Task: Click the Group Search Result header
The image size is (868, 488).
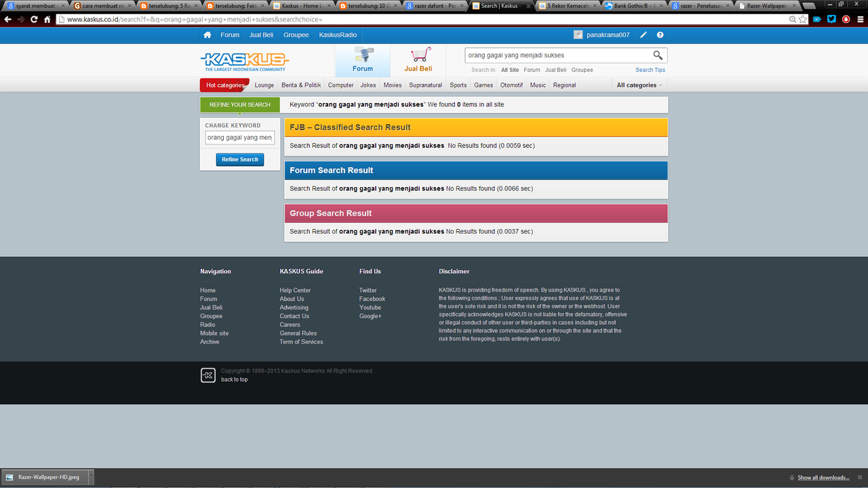Action: [476, 213]
